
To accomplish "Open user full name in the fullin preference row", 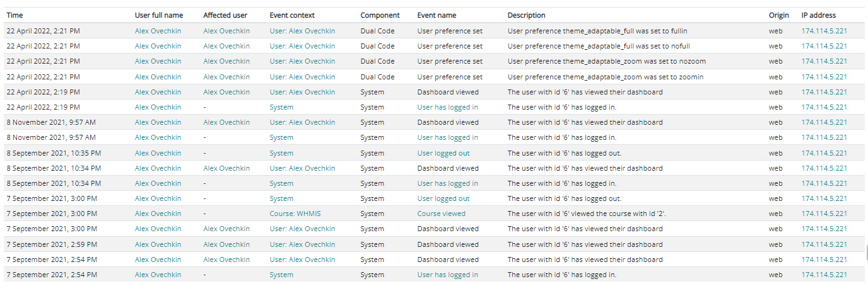I will (x=158, y=31).
